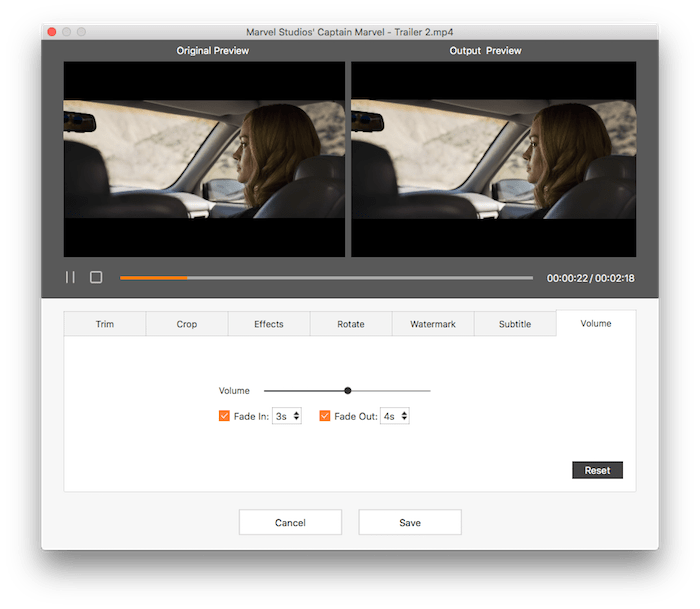The height and width of the screenshot is (609, 700).
Task: Uncheck the Fade Out checkbox
Action: click(325, 416)
